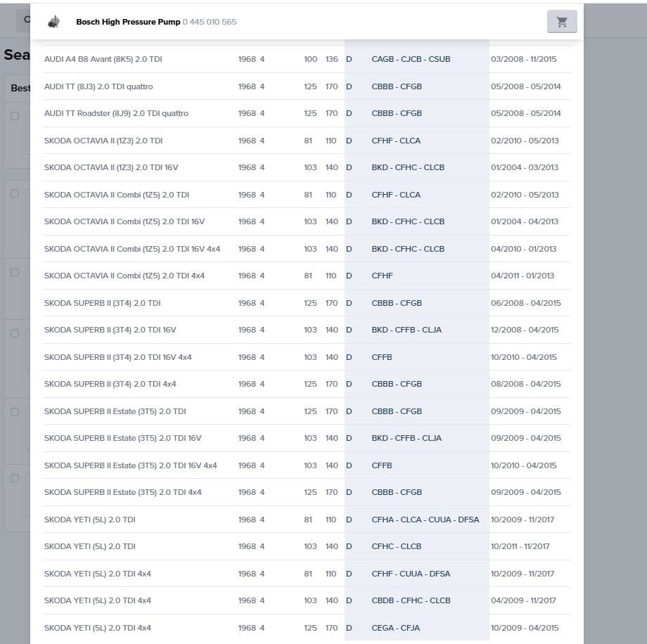
Task: Tick the last result checkbox behind the dialog
Action: (x=15, y=478)
